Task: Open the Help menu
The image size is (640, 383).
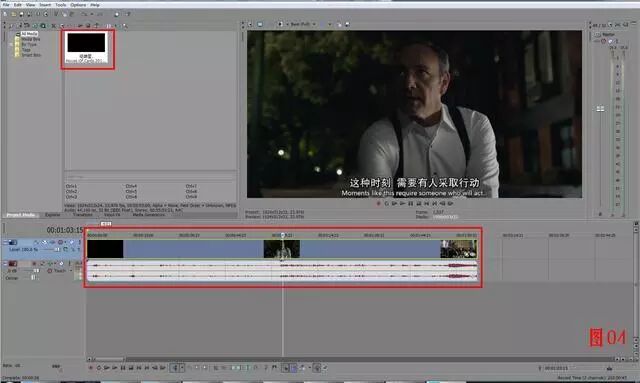Action: point(95,5)
